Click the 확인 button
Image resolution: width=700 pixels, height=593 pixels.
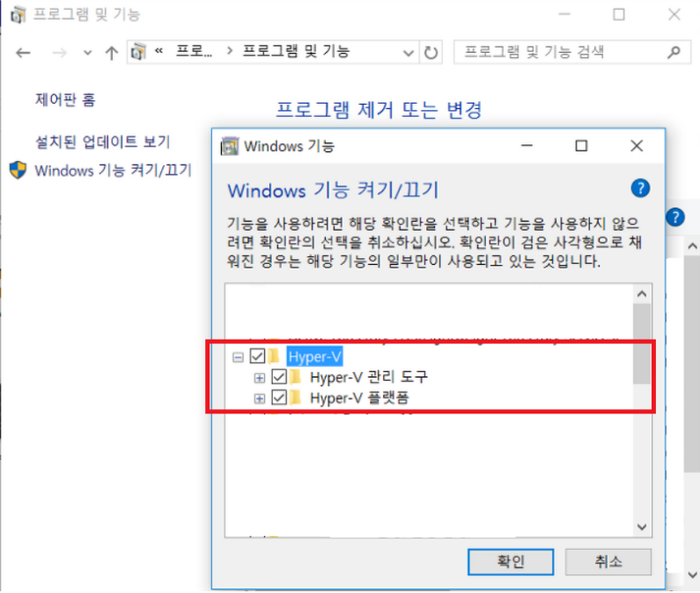coord(511,561)
